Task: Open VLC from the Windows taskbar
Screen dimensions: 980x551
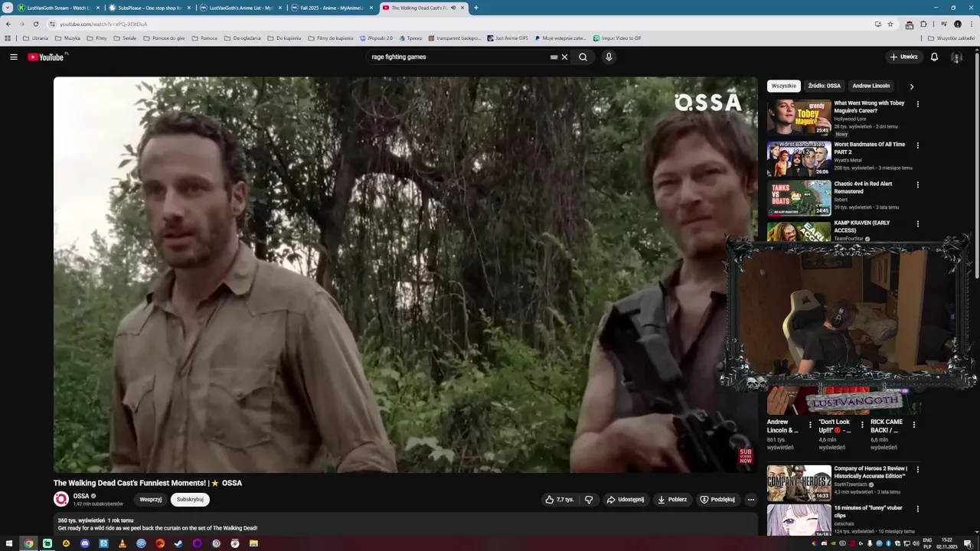Action: click(122, 543)
